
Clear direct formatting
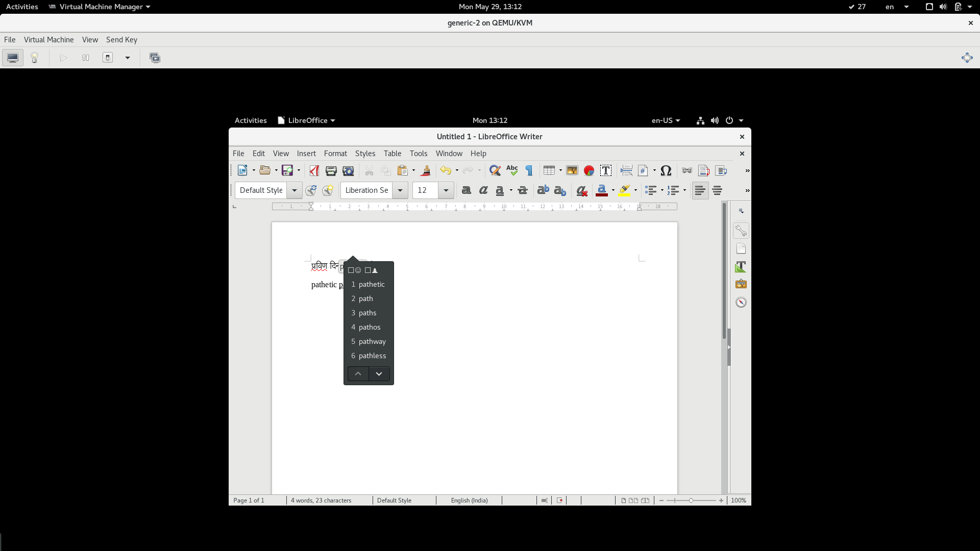[x=581, y=190]
